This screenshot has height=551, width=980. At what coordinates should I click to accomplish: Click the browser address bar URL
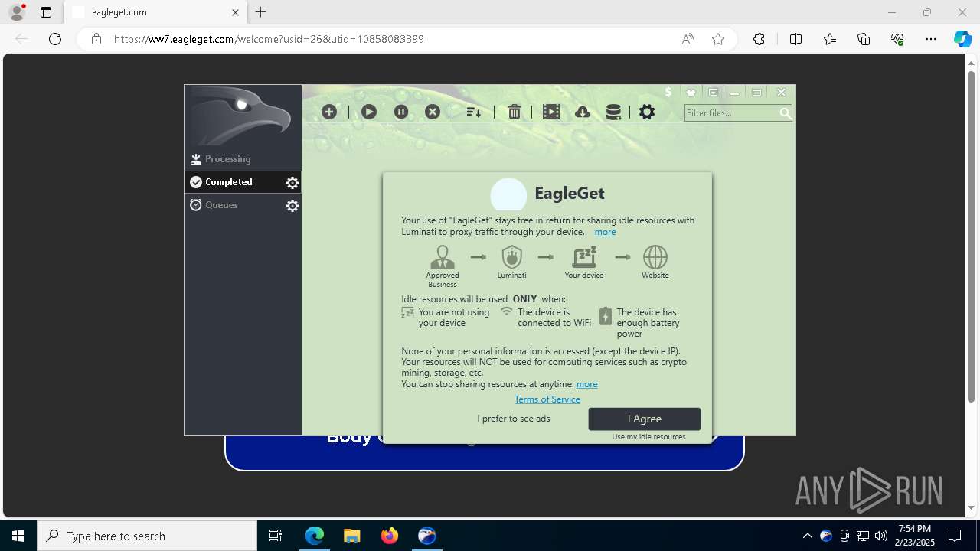click(x=269, y=39)
